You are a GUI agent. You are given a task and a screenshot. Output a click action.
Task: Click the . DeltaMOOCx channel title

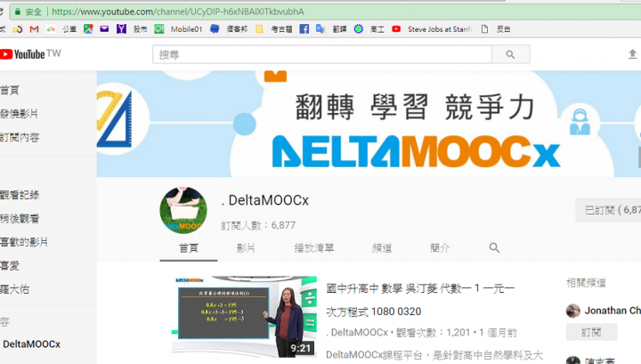tap(265, 200)
